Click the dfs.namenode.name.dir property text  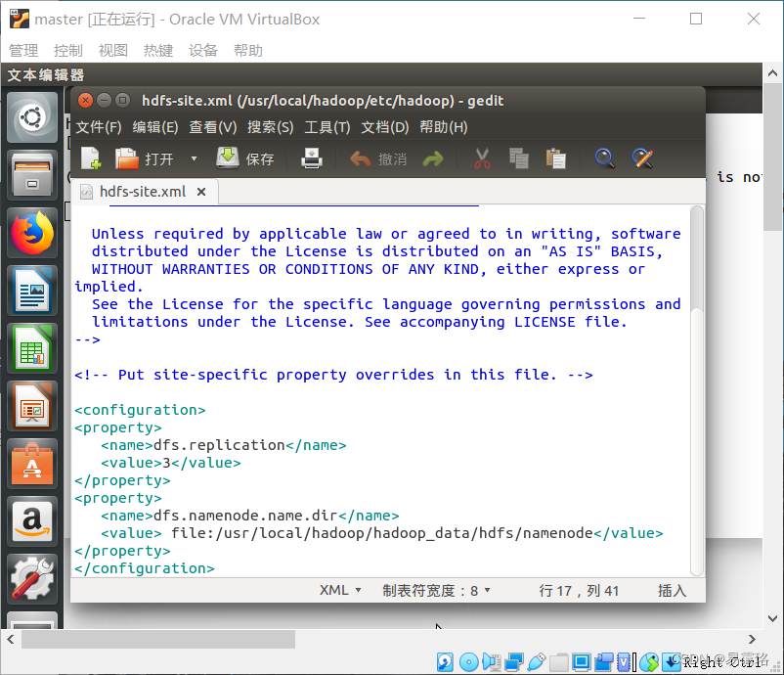tap(245, 516)
